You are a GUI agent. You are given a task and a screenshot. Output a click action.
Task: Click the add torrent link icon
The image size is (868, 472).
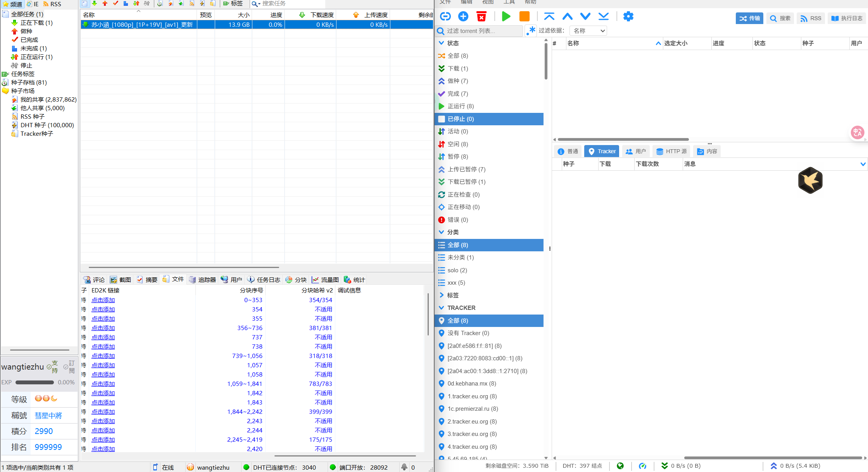[445, 16]
